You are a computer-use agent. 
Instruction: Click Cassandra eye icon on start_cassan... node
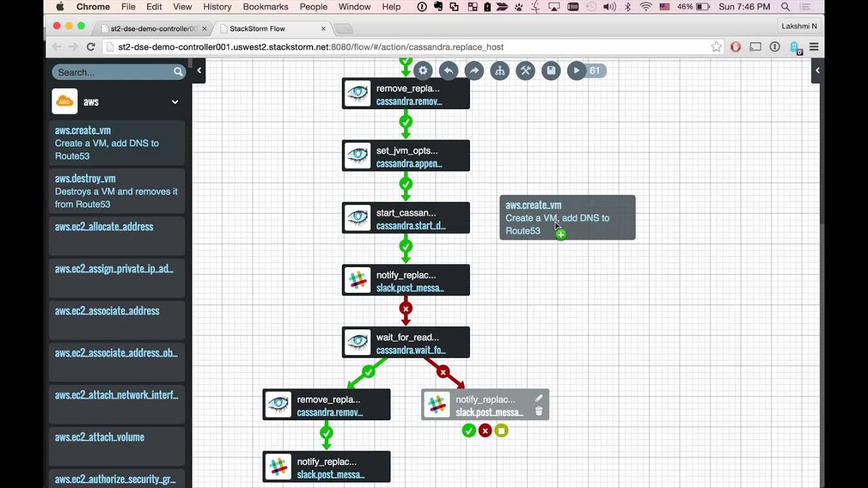click(357, 218)
